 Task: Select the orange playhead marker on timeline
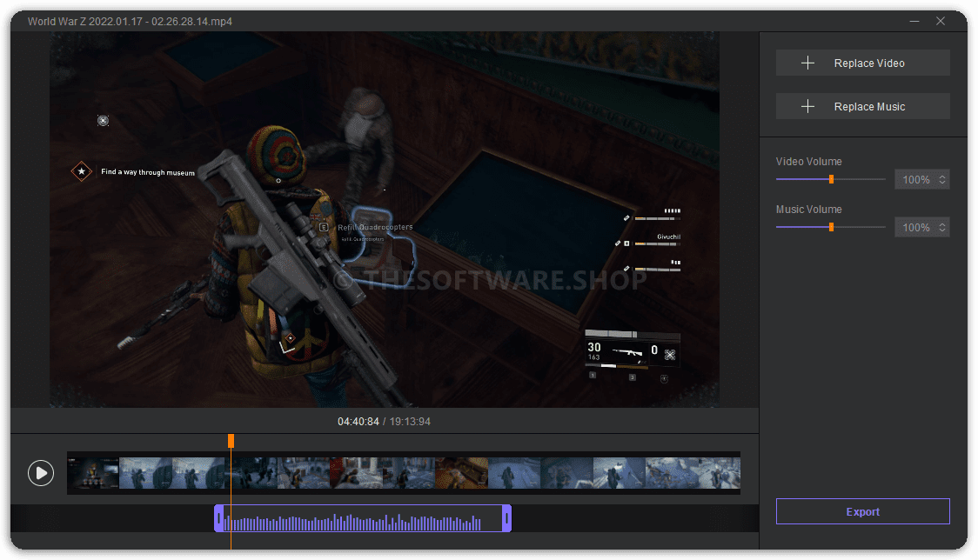[231, 441]
